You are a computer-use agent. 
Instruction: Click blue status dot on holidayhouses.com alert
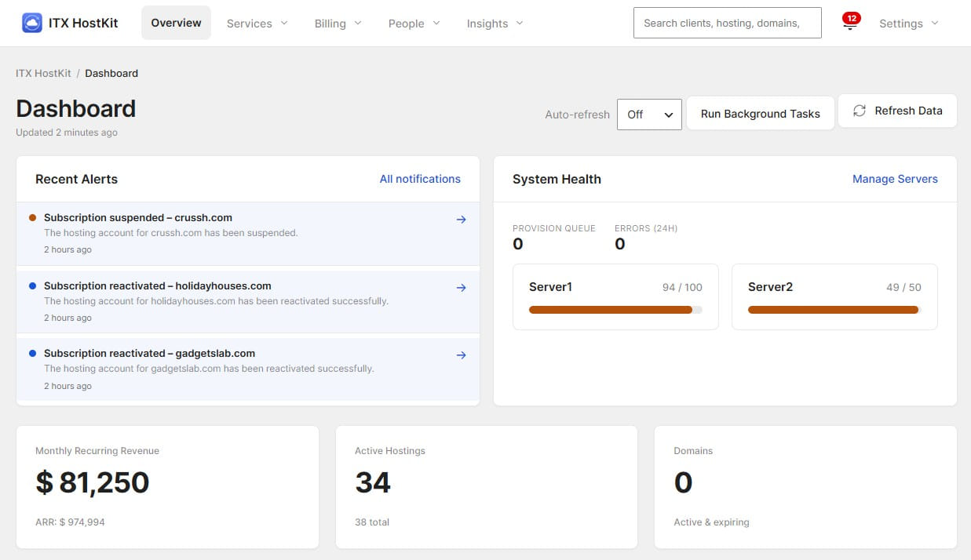click(x=32, y=285)
